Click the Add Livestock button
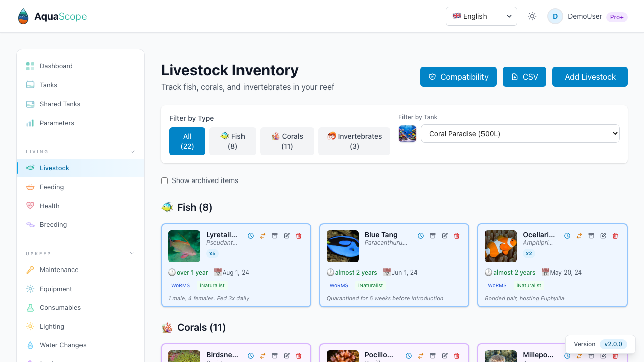Viewport: 644px width, 362px height. 590,77
